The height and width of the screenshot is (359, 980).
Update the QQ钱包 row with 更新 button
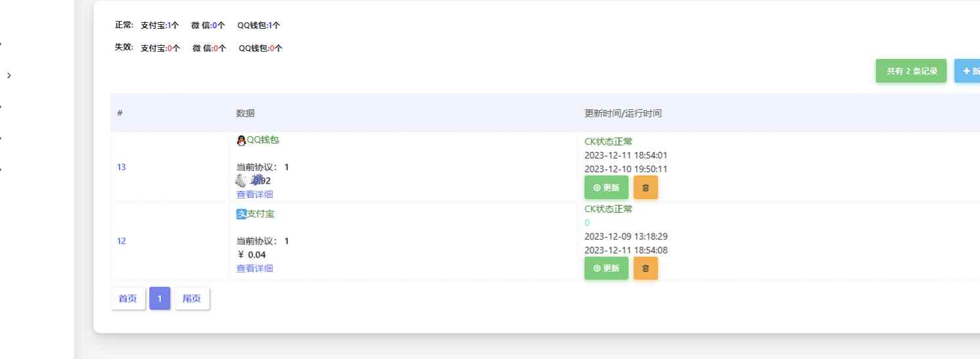click(606, 187)
